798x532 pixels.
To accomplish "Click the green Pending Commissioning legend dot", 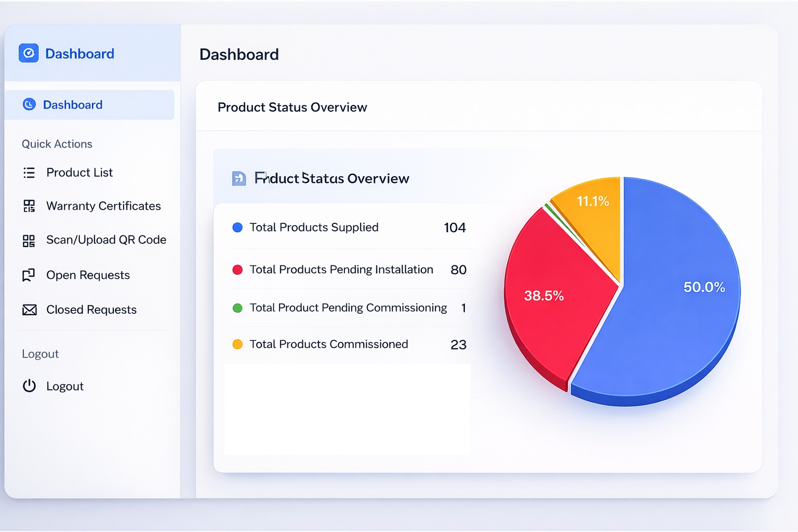I will [237, 308].
